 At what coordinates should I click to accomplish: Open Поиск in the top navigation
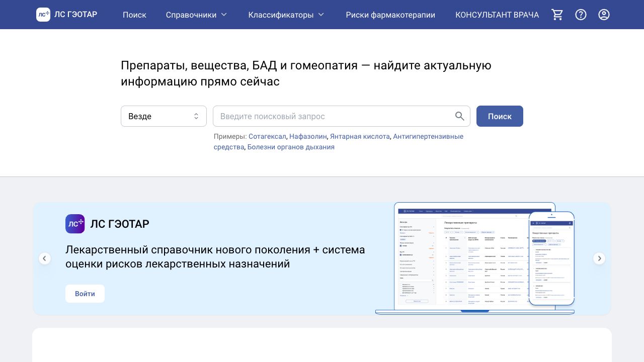pos(134,15)
